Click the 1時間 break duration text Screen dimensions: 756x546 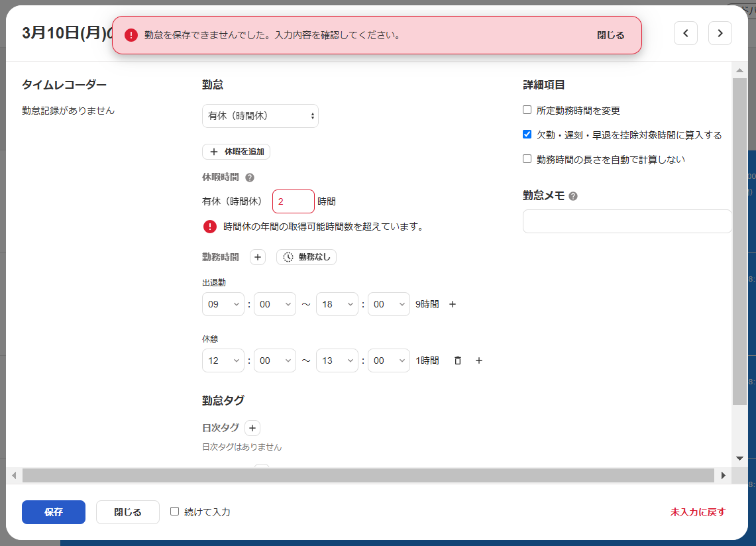[x=427, y=360]
